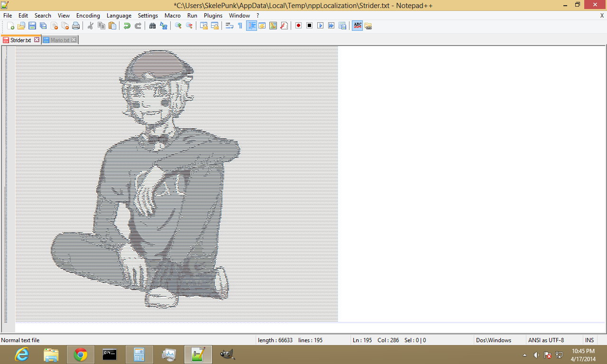
Task: Open the Encoding menu
Action: pos(88,16)
